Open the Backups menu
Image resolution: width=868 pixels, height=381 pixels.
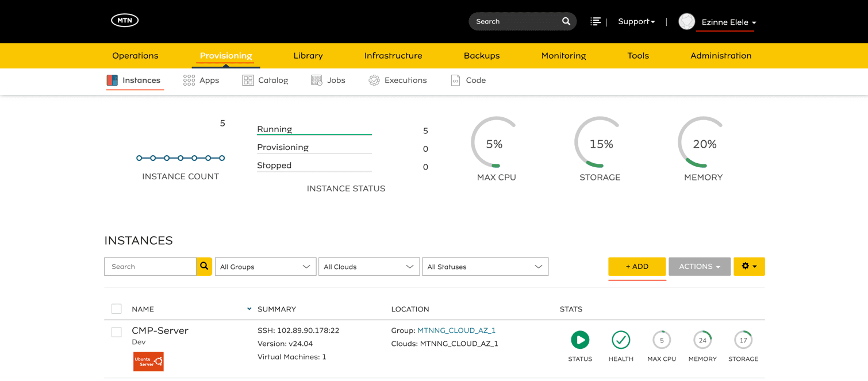tap(482, 56)
